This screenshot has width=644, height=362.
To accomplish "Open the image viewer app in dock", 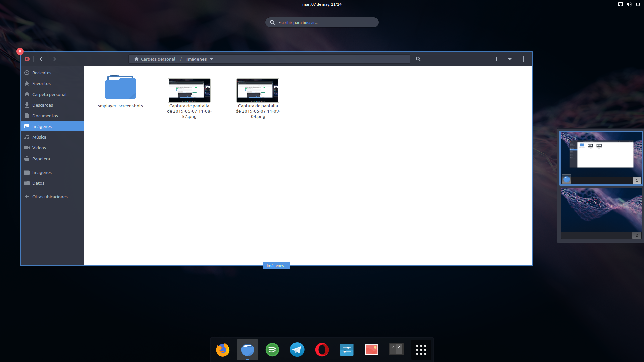I will coord(372,350).
